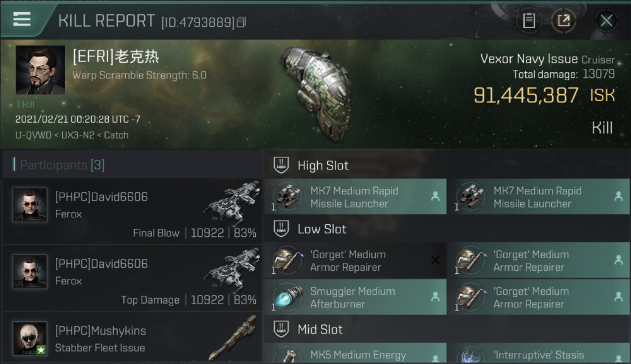Open victim's character portrait
Image resolution: width=631 pixels, height=364 pixels.
(40, 70)
